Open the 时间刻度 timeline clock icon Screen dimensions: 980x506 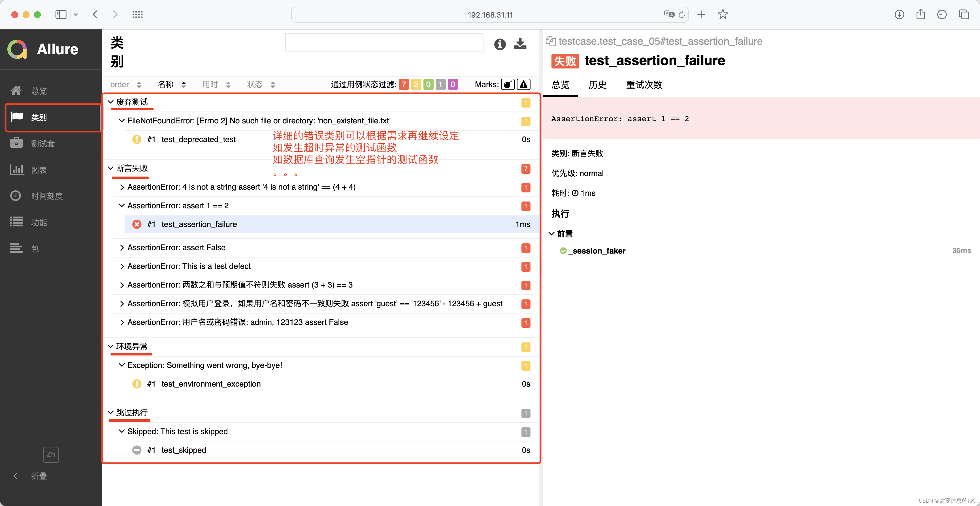tap(16, 196)
